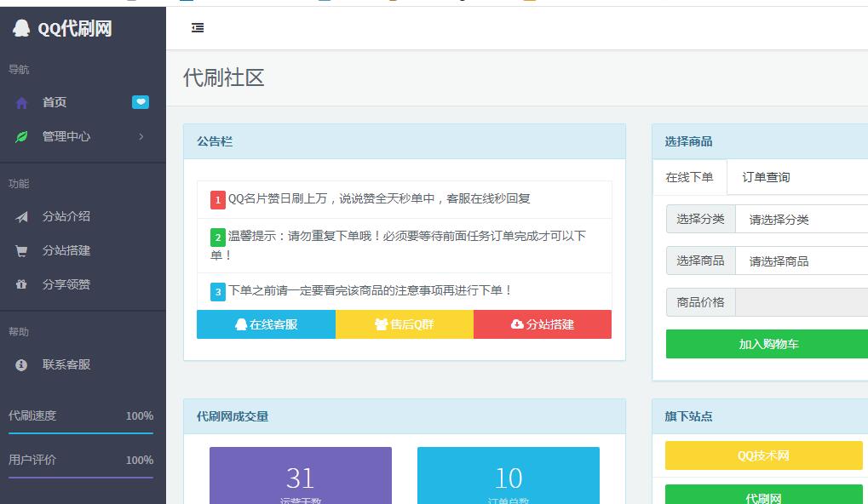Click the red number 1 badge
868x504 pixels.
[x=217, y=200]
